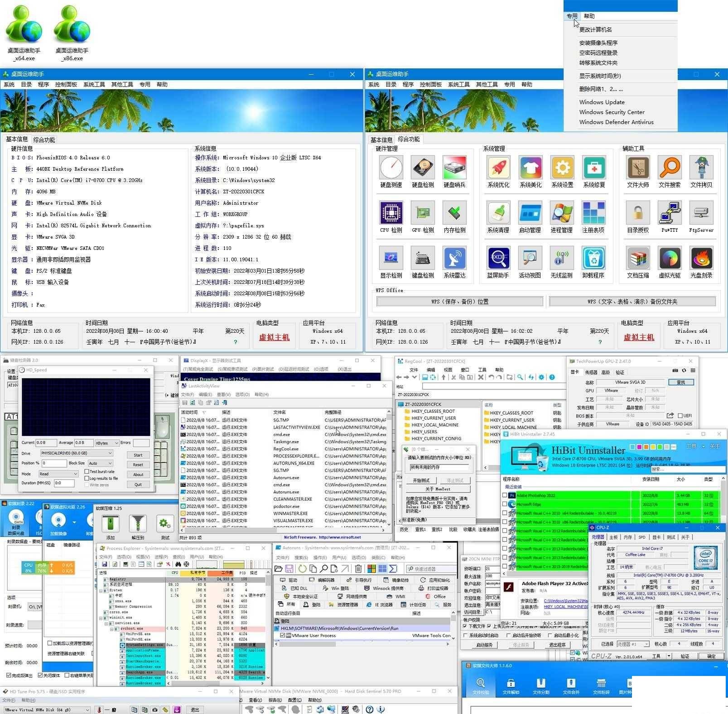This screenshot has height=714, width=728.
Task: Open the nirsoft.net link in LastActivityView
Action: pos(340,537)
